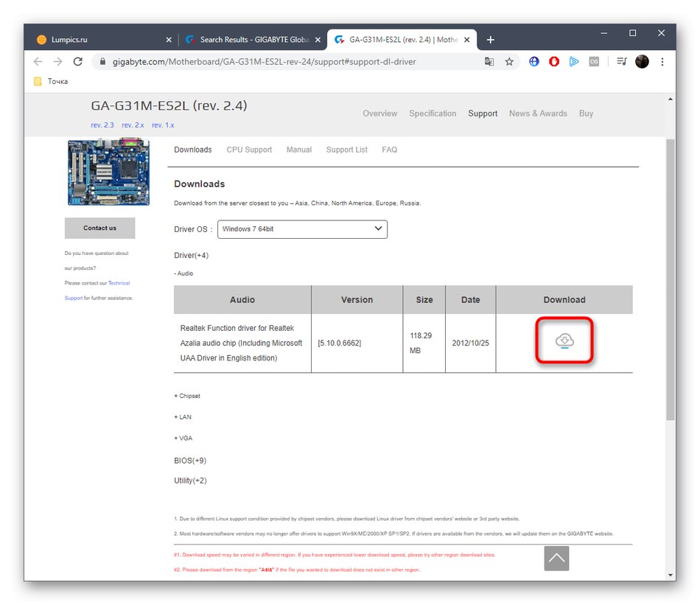
Task: Open the rev. 1.x link
Action: pos(163,125)
